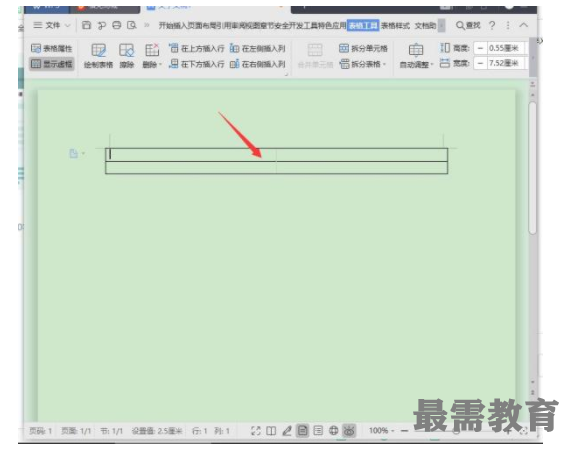Click the 行: 1 status bar entry
The image size is (565, 455).
(200, 431)
